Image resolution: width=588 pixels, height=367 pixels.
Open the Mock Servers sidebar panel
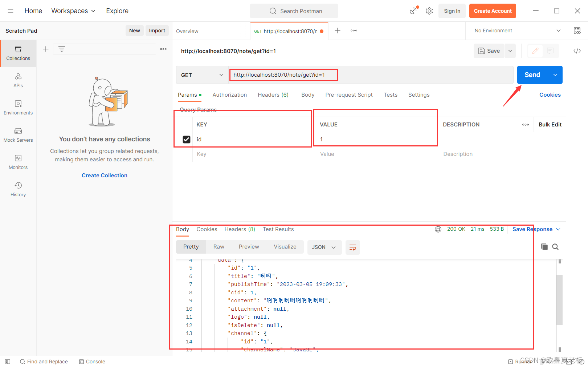coord(18,135)
